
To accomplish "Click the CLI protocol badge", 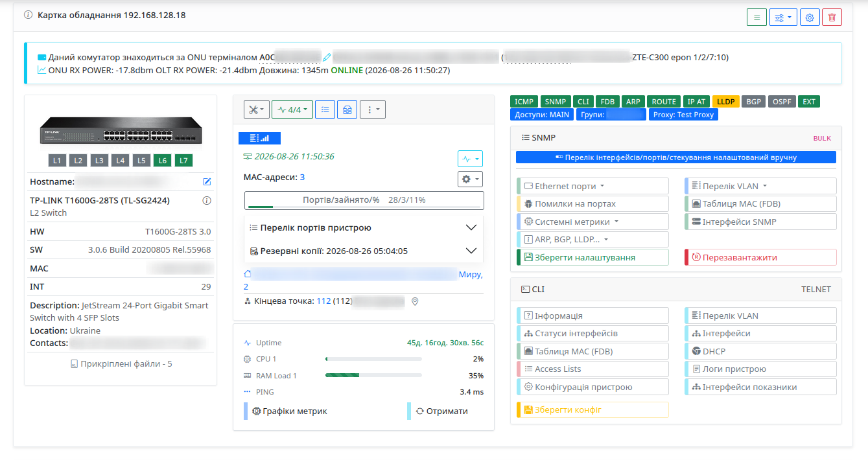I will [583, 101].
